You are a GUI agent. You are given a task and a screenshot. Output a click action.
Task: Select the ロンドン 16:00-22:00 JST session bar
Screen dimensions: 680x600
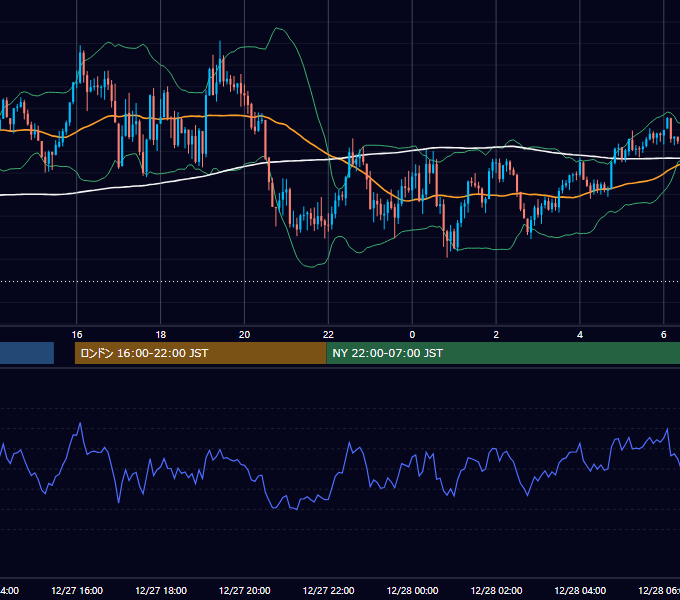(200, 353)
